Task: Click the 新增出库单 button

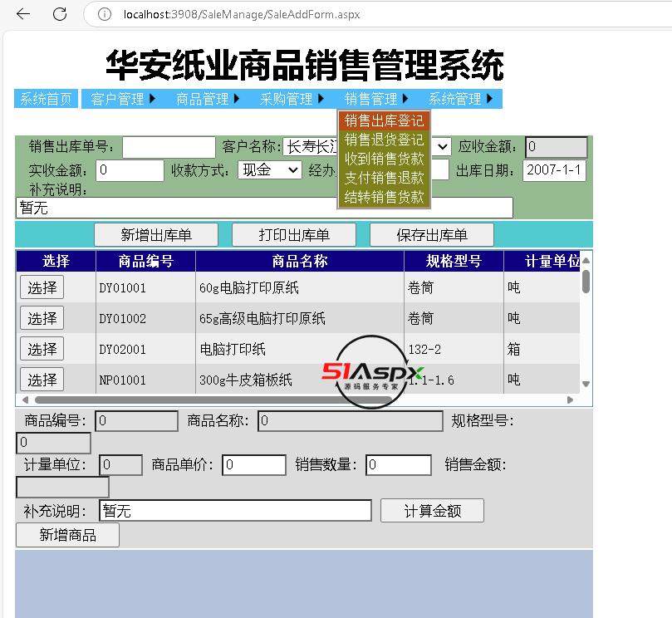Action: pos(156,235)
